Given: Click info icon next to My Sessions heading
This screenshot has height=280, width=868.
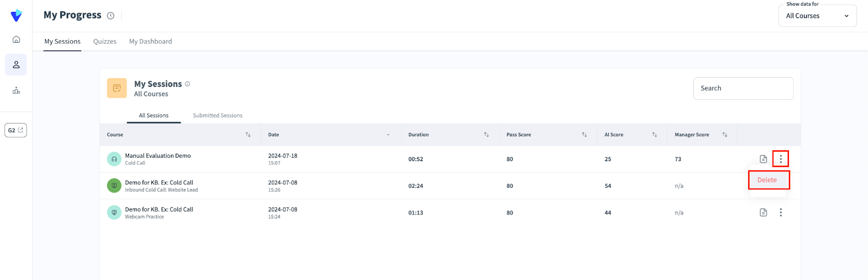Looking at the screenshot, I should coord(188,84).
